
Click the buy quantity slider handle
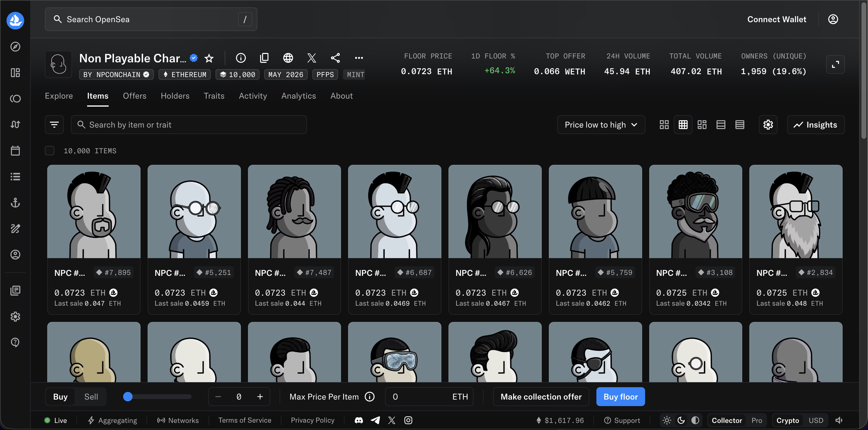[128, 397]
